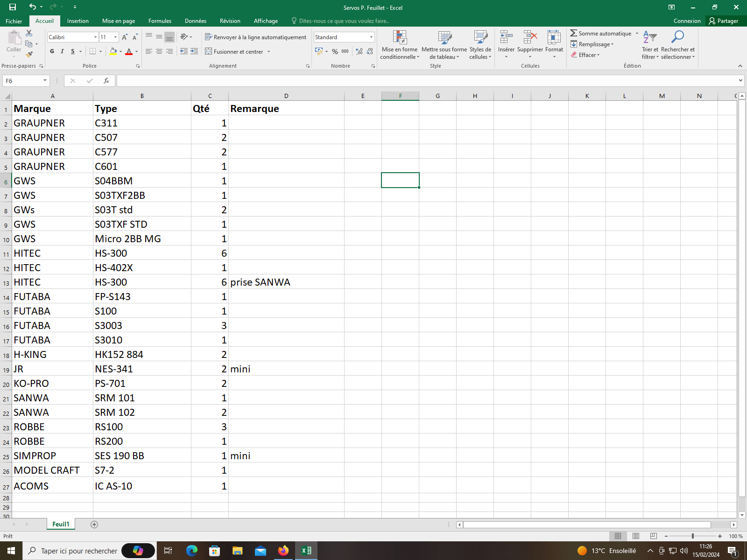Switch to Page Layout view in status bar
747x560 pixels.
636,536
